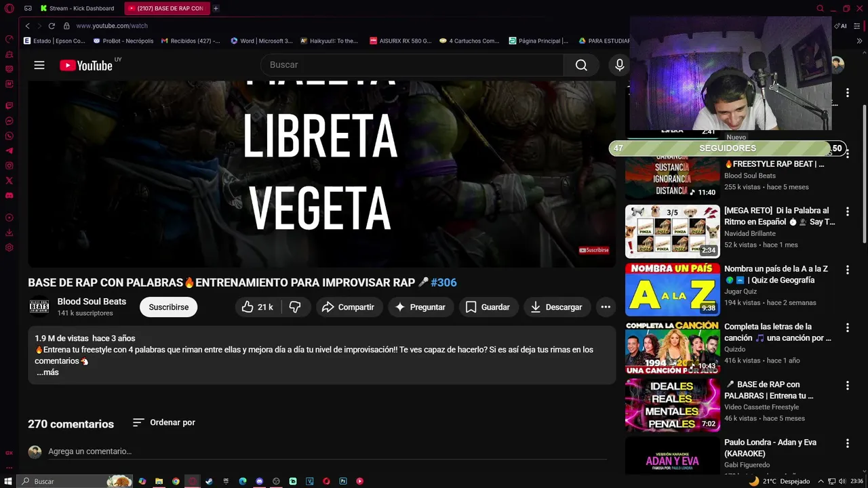Screen dimensions: 868x488
Task: Open Opera sidebar settings gear
Action: pyautogui.click(x=9, y=247)
